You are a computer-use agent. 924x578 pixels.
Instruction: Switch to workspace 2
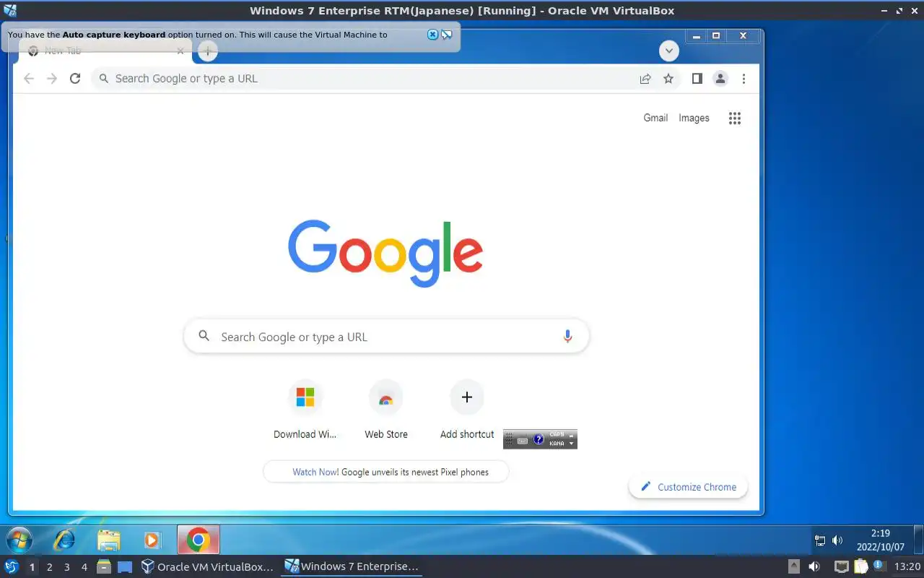pyautogui.click(x=49, y=567)
